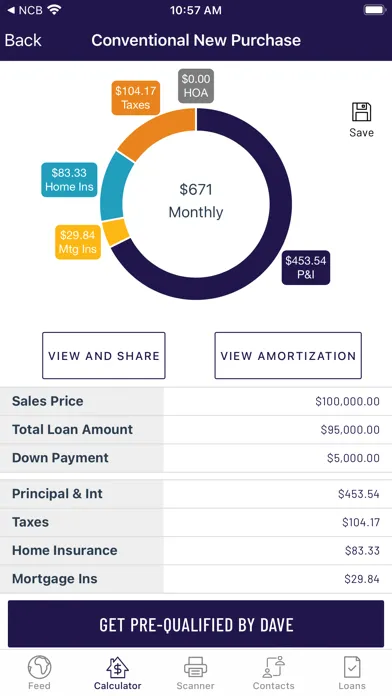Tap the gray HOA label
392x696 pixels.
[196, 86]
